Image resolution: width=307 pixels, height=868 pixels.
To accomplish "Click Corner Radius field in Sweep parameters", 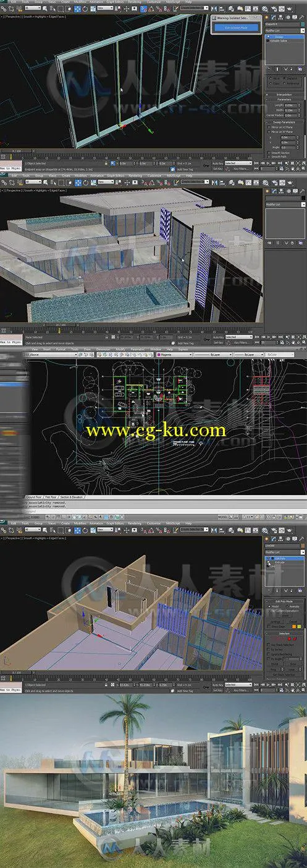I will 291,116.
